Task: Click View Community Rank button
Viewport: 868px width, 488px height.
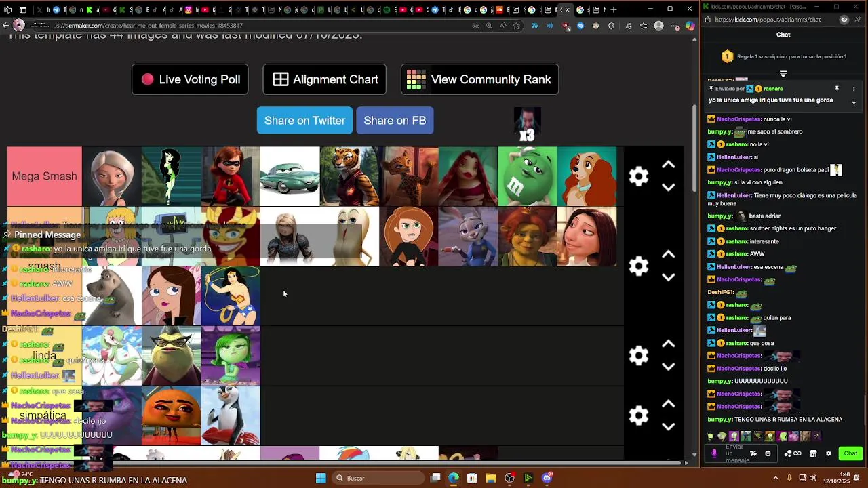Action: click(x=479, y=79)
